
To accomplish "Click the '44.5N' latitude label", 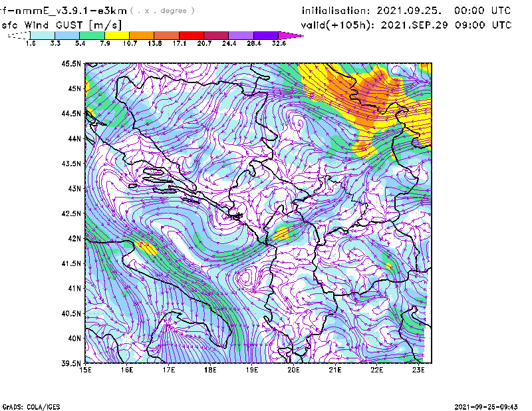I will pyautogui.click(x=71, y=113).
